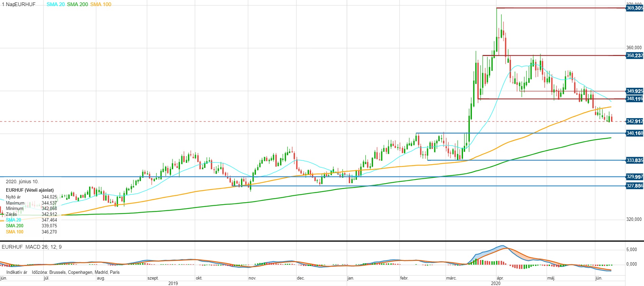Click the 'márc.' time axis label
The image size is (644, 286).
pyautogui.click(x=451, y=278)
